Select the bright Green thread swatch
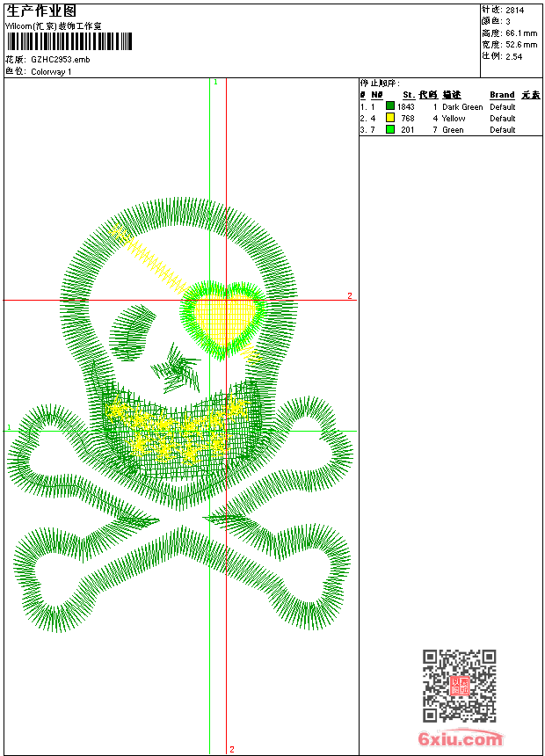This screenshot has width=545, height=756. (390, 129)
